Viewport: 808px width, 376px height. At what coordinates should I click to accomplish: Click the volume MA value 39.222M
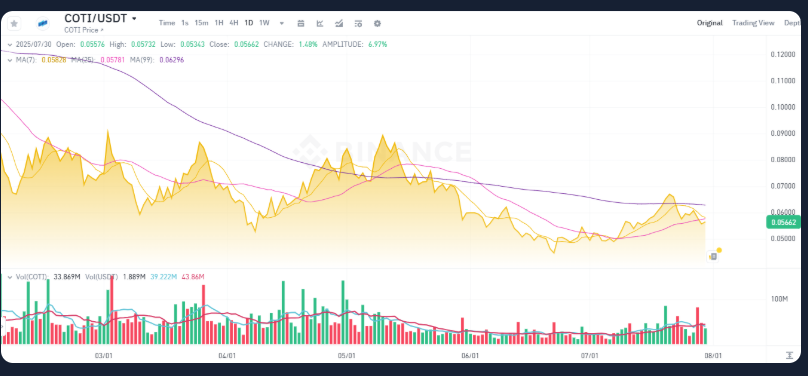[163, 277]
